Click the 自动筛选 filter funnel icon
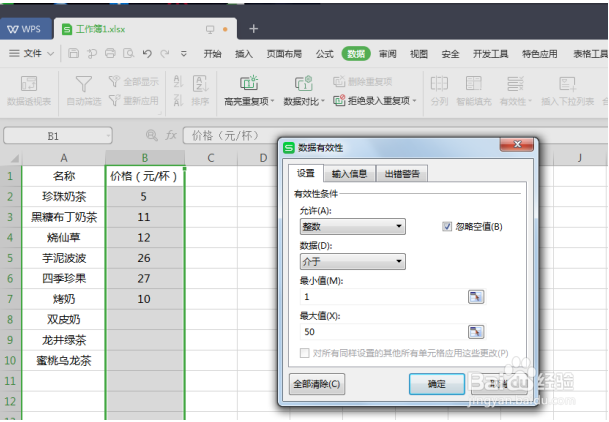 tap(84, 84)
